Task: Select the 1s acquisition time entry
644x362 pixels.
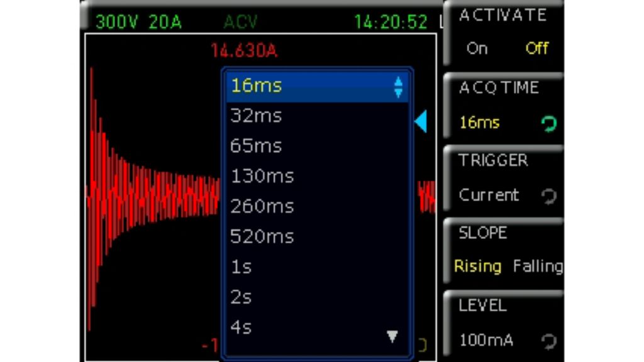Action: 241,267
